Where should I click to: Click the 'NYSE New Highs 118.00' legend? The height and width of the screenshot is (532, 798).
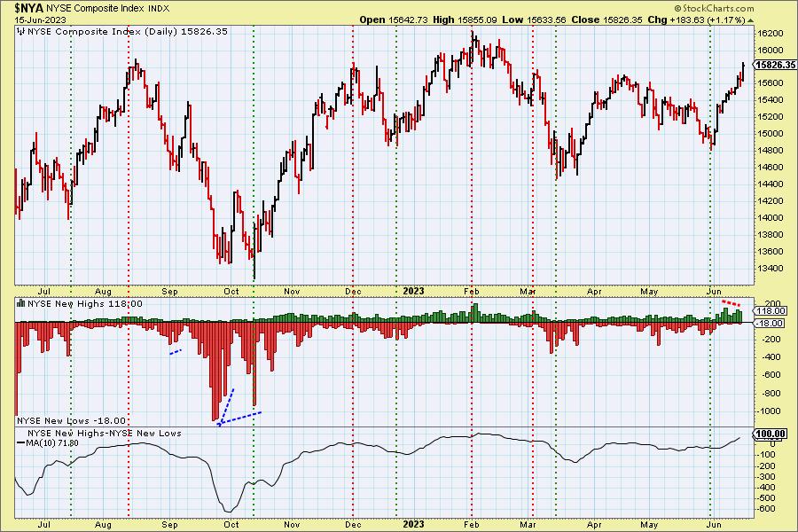pyautogui.click(x=85, y=304)
